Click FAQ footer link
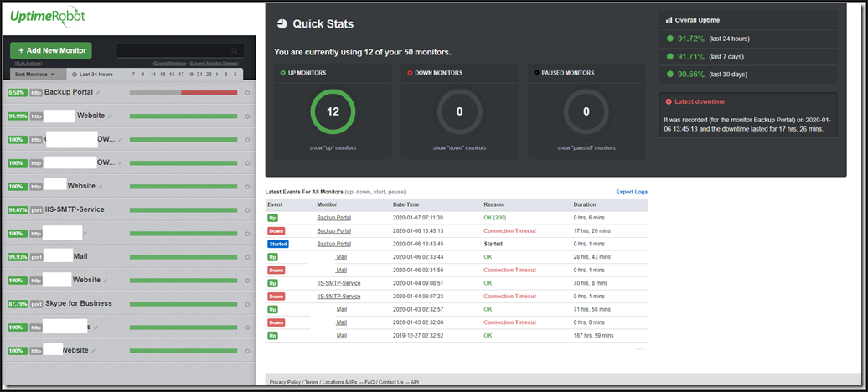 point(369,382)
